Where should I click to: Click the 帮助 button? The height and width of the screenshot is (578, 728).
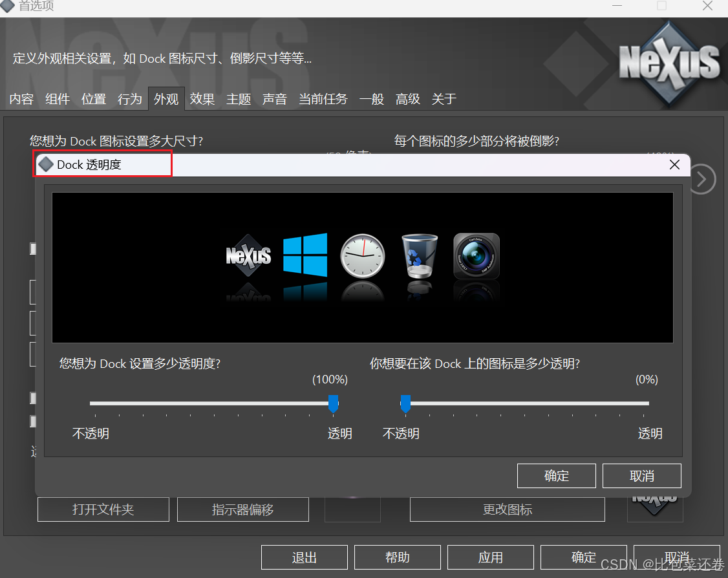coord(398,557)
